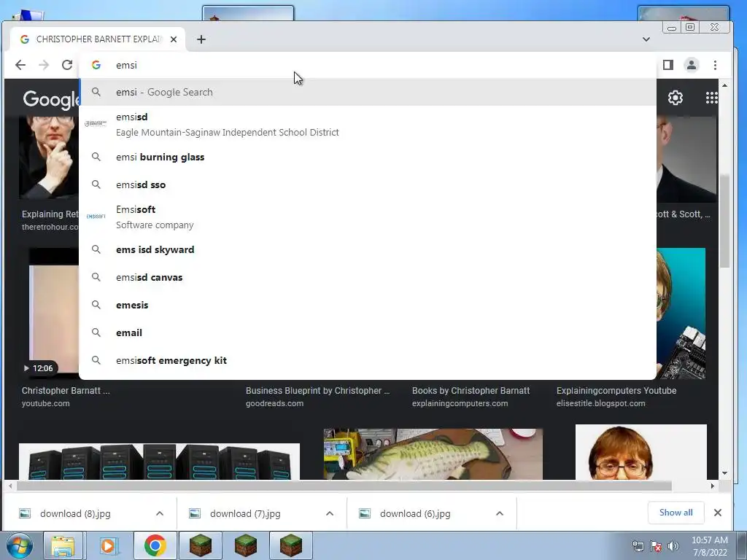Pick the 'email' suggestion

click(368, 332)
